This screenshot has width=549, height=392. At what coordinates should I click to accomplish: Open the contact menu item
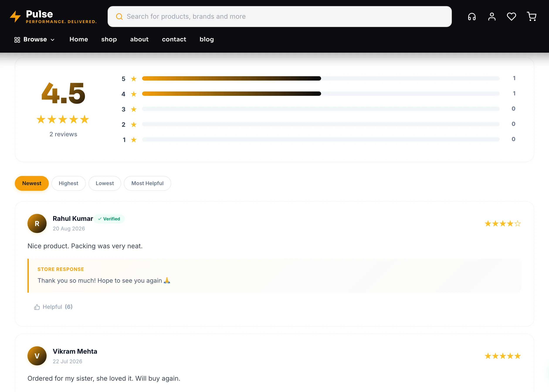[x=174, y=39]
